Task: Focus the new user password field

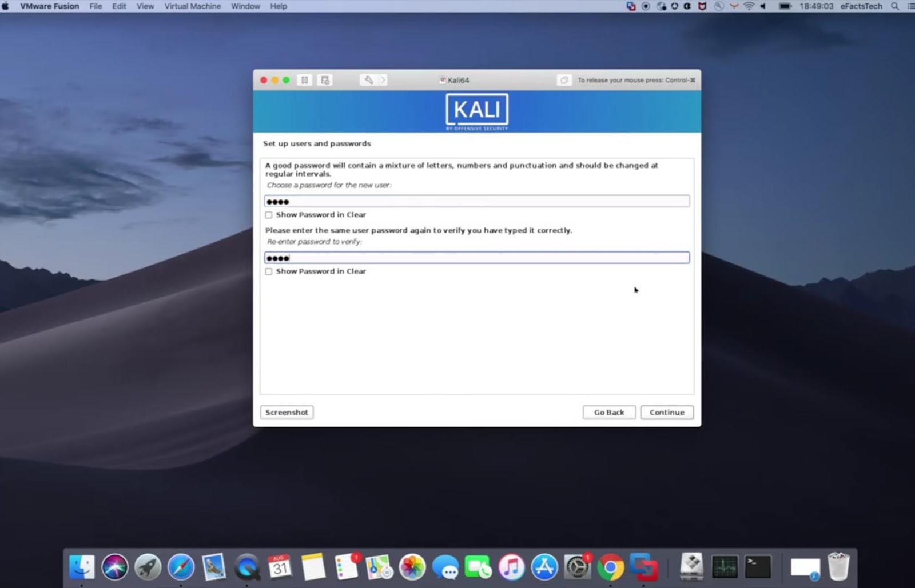Action: point(477,201)
